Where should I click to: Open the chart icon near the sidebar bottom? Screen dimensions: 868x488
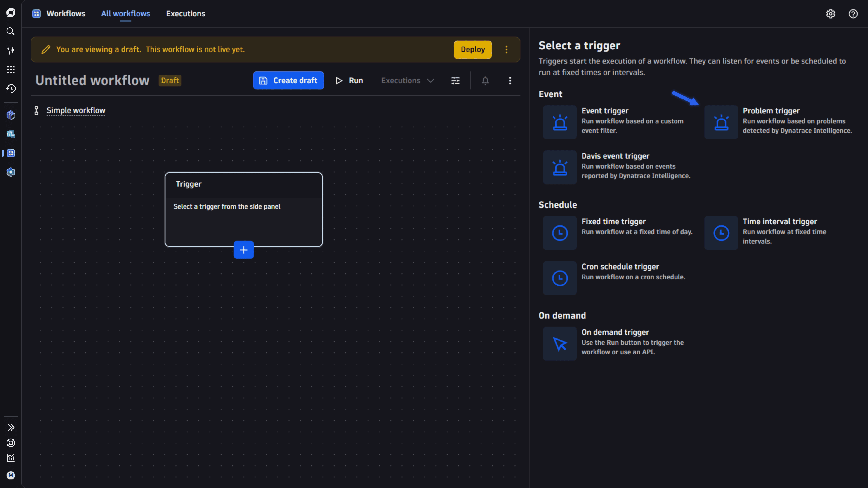pyautogui.click(x=11, y=458)
